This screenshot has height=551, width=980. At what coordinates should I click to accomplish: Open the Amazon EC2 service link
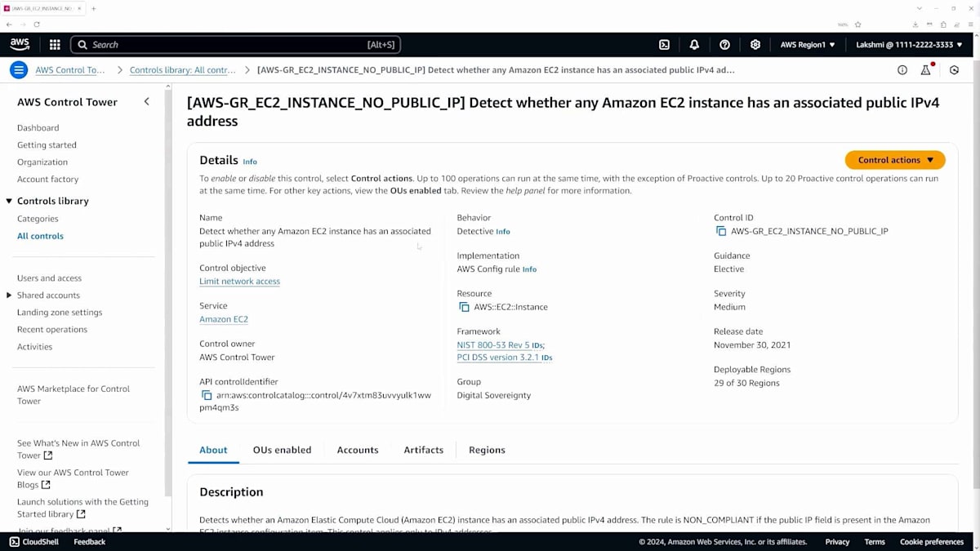224,319
